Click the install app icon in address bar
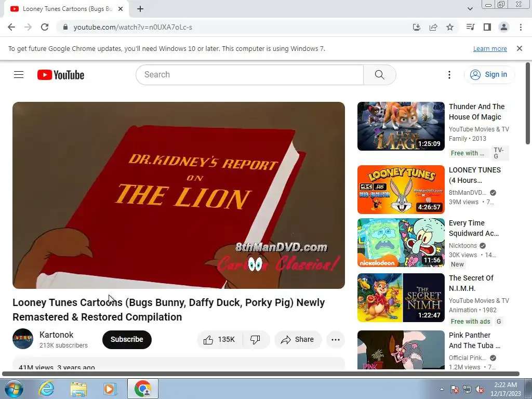Viewport: 532px width, 399px height. pyautogui.click(x=416, y=27)
